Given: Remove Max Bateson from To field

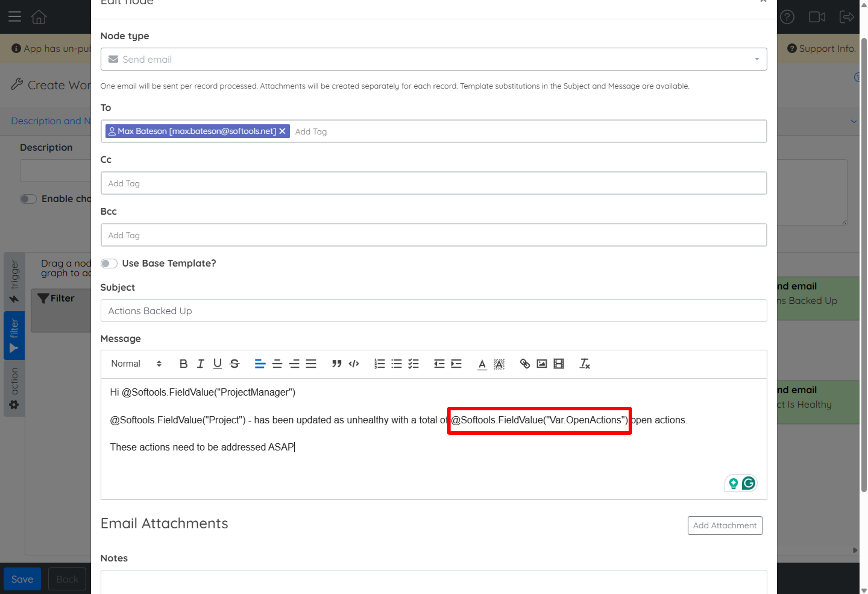Looking at the screenshot, I should click(x=282, y=131).
